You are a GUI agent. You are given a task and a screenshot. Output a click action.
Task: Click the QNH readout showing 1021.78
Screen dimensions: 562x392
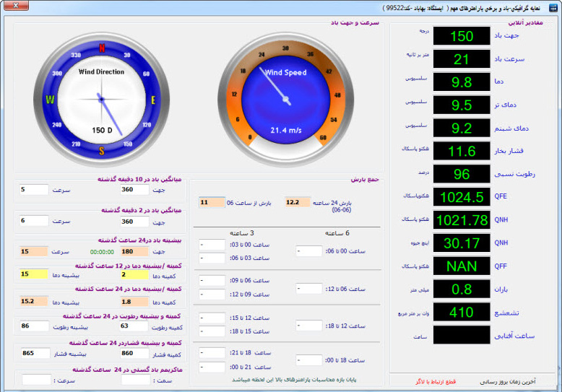462,220
